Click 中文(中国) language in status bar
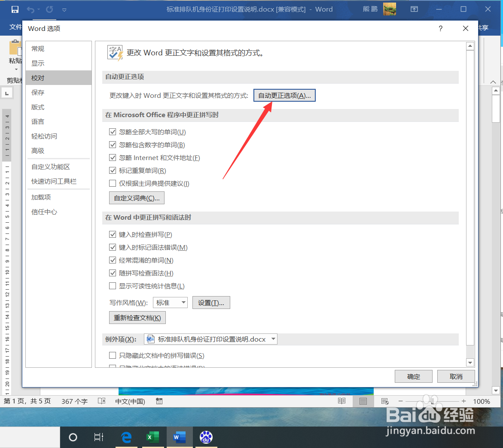Screen dimensions: 503x448 coord(130,402)
